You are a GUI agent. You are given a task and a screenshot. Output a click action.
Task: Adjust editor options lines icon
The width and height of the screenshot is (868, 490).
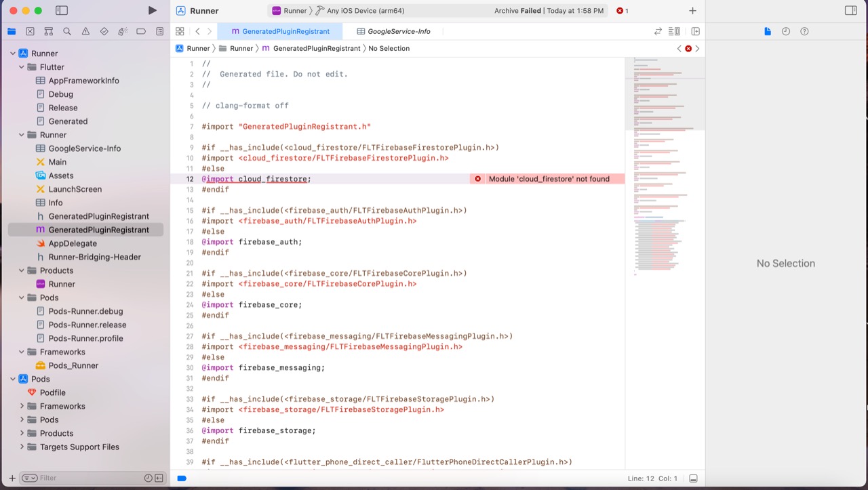coord(674,31)
